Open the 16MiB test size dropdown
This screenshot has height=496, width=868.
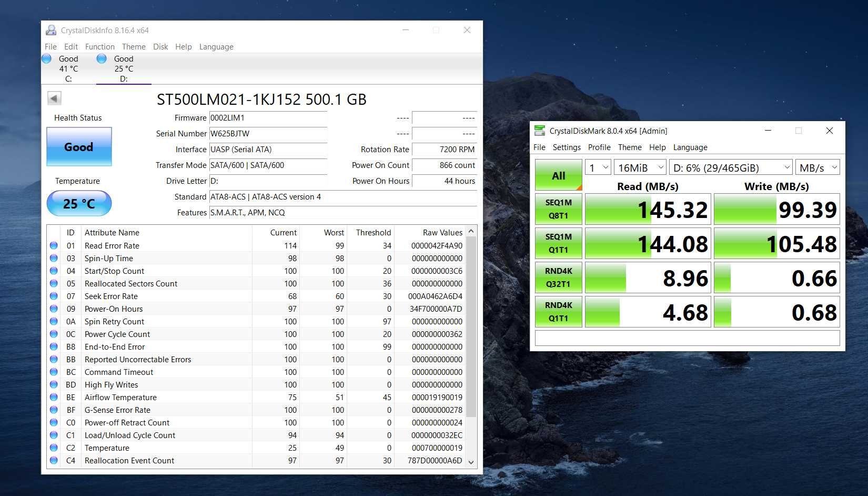tap(640, 167)
